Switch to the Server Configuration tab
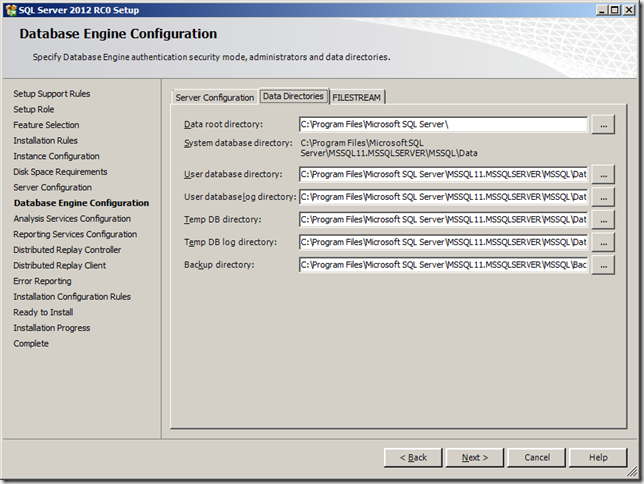The width and height of the screenshot is (644, 484). (214, 97)
